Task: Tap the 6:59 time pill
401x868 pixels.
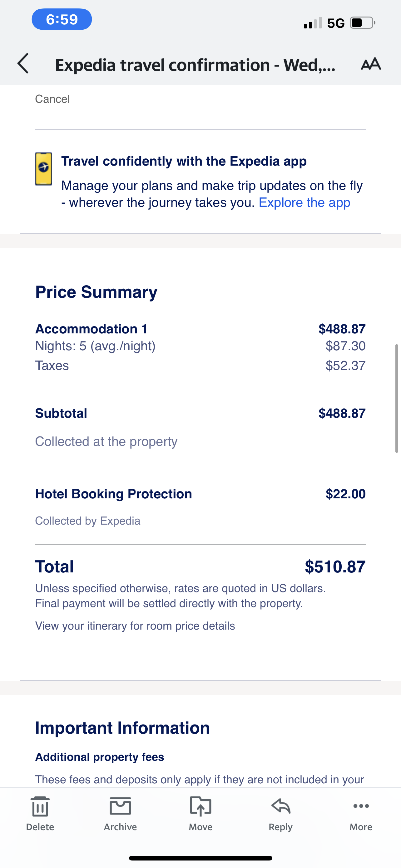Action: click(x=62, y=19)
